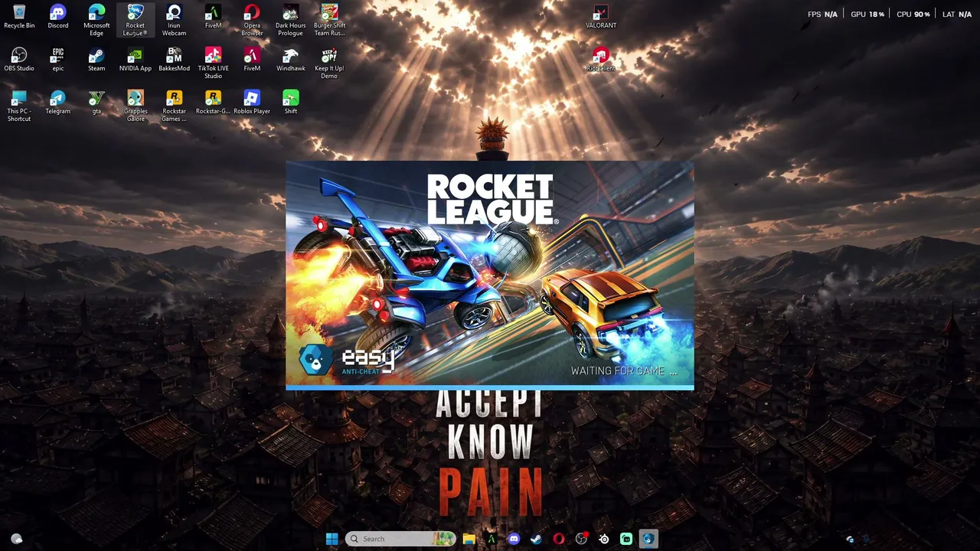This screenshot has width=980, height=551.
Task: Open the Steam desktop shortcut
Action: [96, 60]
